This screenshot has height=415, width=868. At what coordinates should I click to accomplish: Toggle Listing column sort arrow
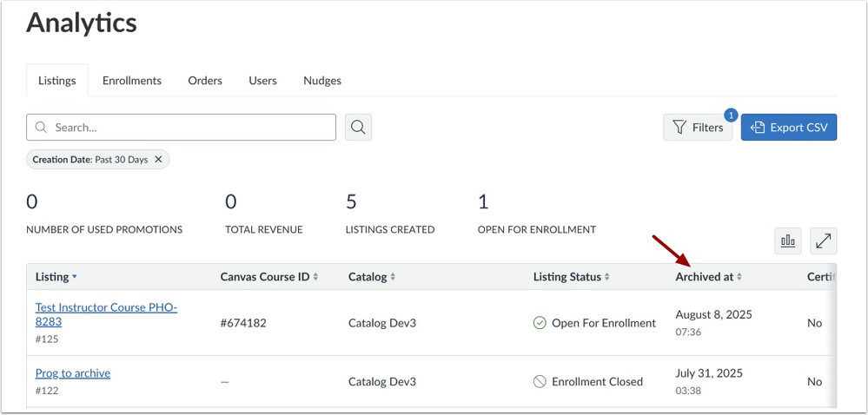coord(74,277)
